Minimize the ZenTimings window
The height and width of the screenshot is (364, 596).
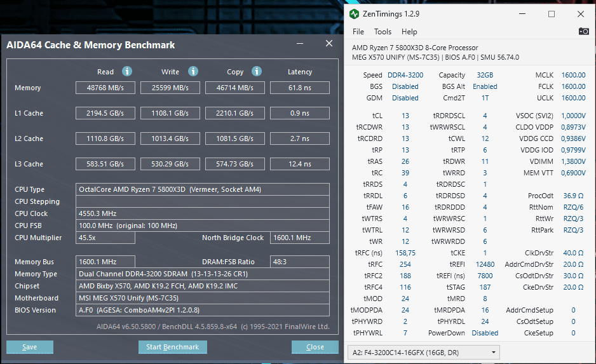coord(522,14)
